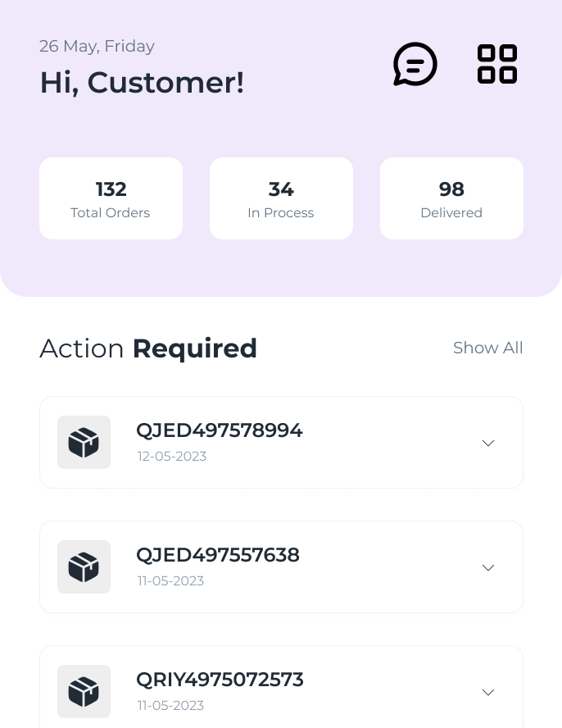Click the 26 May, Friday date
Viewport: 562px width, 728px height.
click(x=97, y=46)
